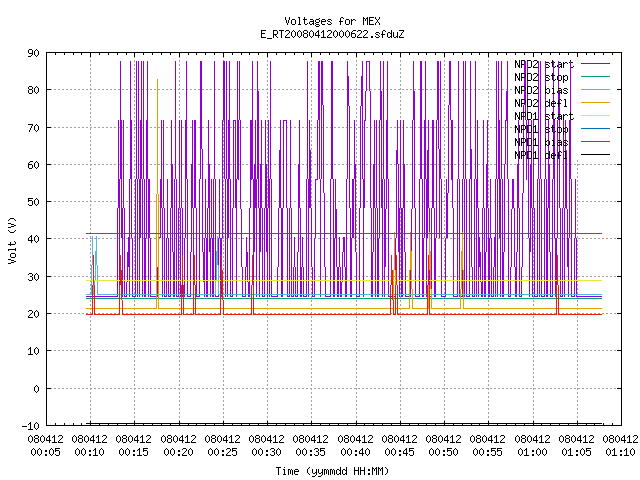Click the x-axis tick label 00:55
This screenshot has width=640, height=480.
(x=488, y=452)
